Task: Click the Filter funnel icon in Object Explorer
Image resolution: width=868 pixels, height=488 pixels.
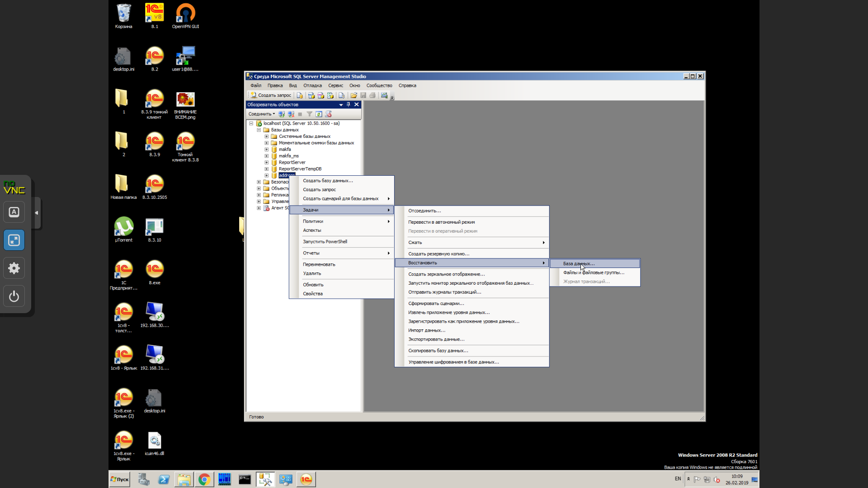Action: [309, 114]
